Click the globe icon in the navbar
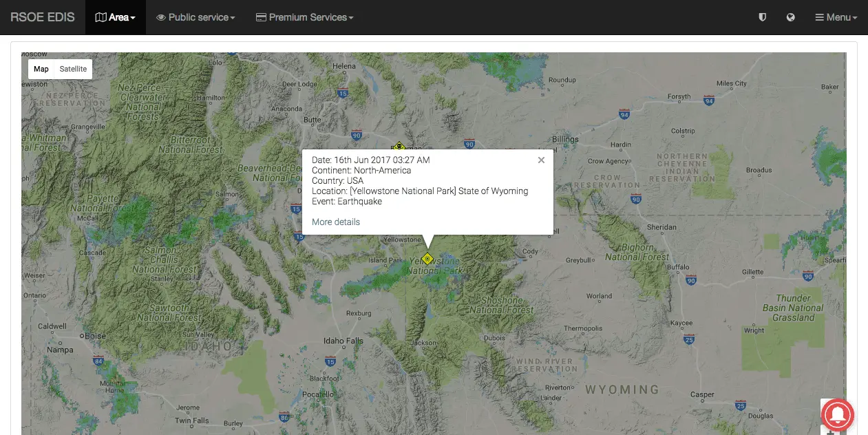Viewport: 868px width, 435px height. [791, 17]
